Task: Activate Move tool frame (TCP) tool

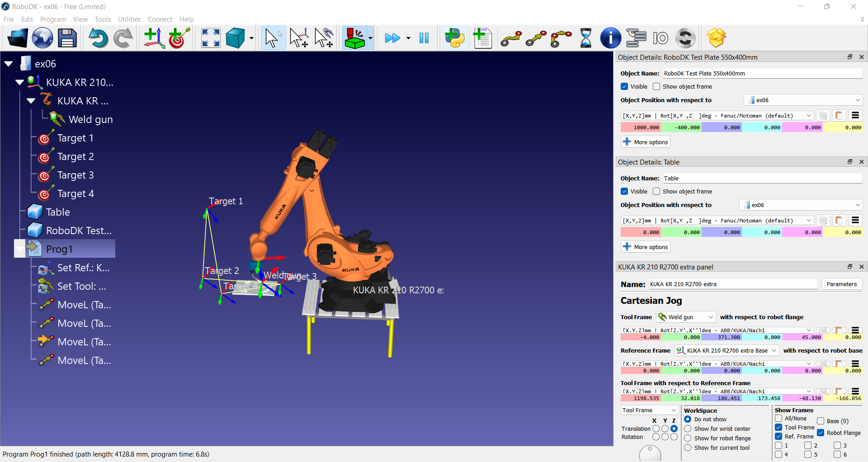Action: [324, 38]
